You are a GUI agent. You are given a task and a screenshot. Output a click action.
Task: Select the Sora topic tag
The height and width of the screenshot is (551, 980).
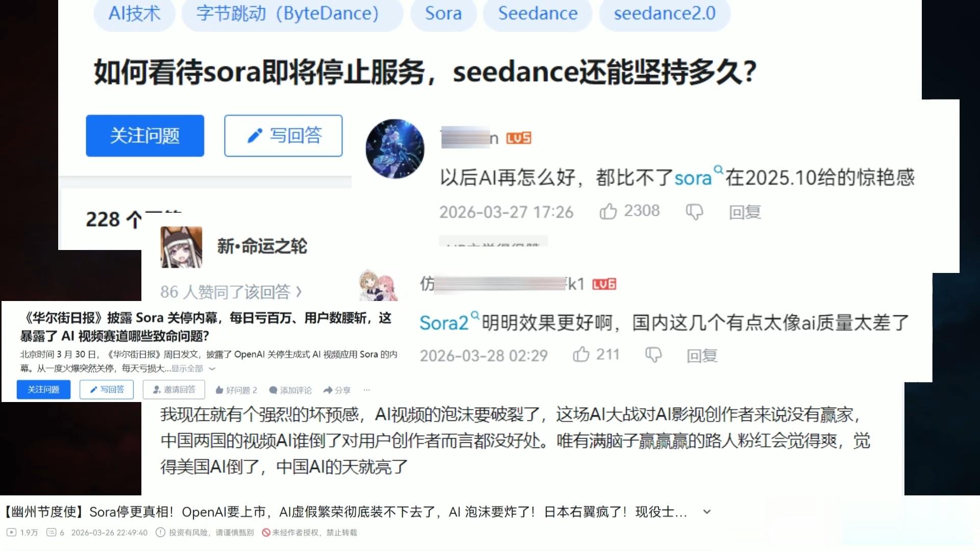click(443, 13)
